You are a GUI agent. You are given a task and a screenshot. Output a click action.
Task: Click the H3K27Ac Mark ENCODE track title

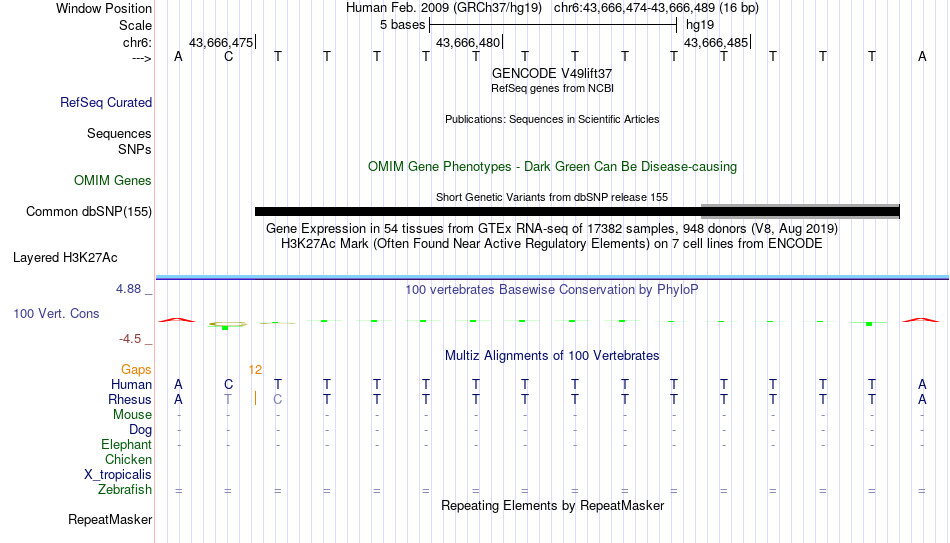click(x=552, y=244)
